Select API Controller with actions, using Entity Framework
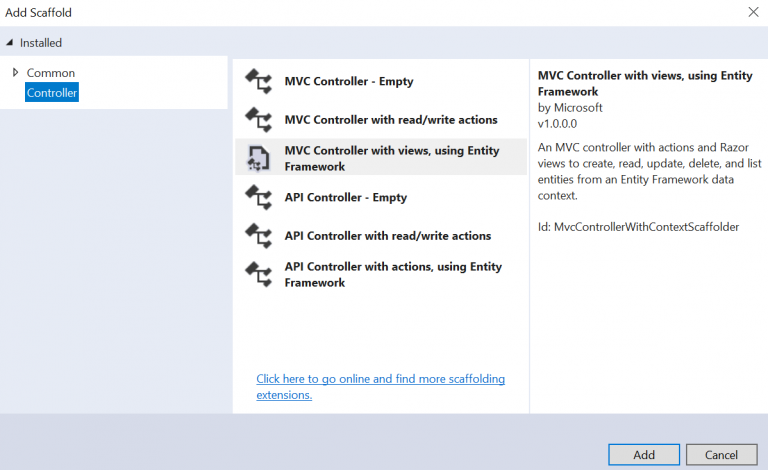The width and height of the screenshot is (768, 470). 393,275
